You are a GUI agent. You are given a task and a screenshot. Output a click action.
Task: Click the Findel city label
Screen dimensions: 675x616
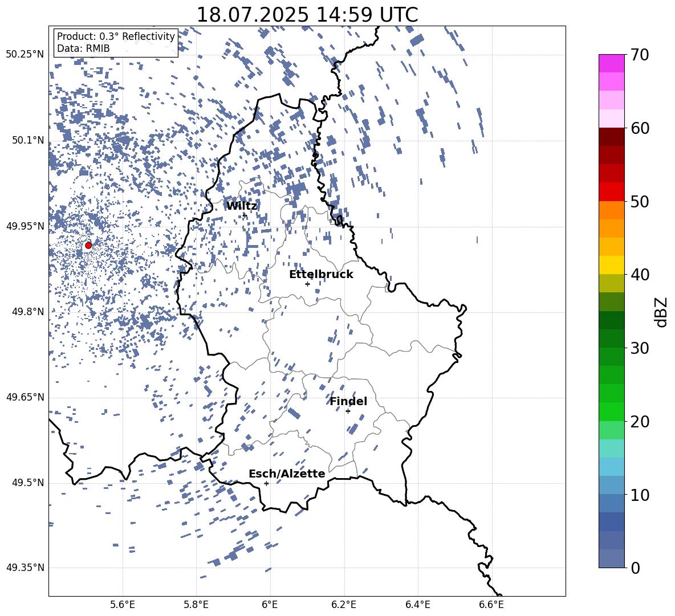(x=348, y=401)
